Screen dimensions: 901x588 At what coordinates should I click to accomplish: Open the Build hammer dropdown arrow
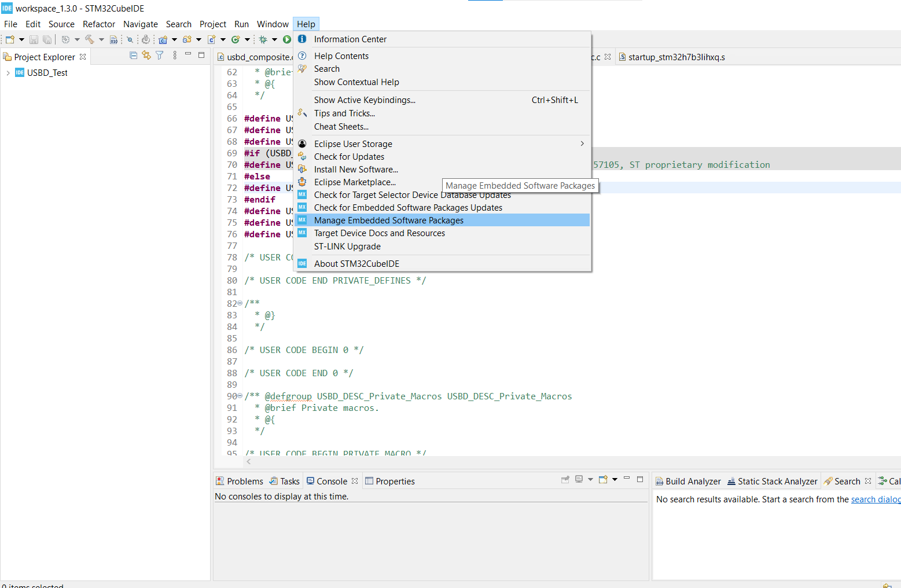click(x=101, y=39)
